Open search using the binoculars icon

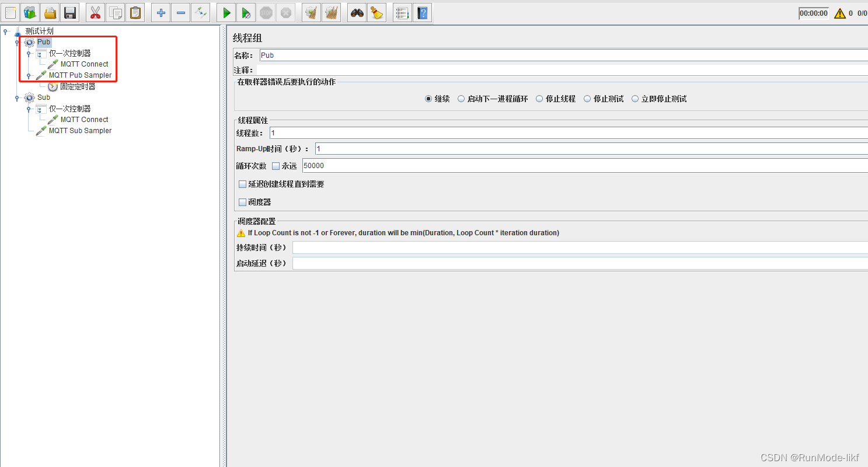[357, 12]
